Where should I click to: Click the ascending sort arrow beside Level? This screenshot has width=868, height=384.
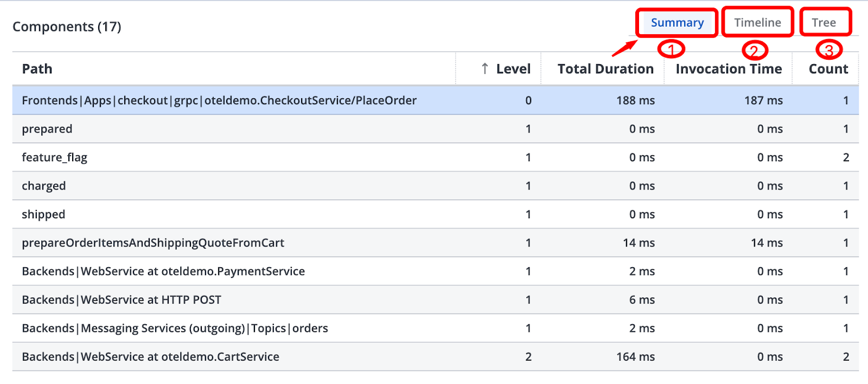tap(485, 69)
